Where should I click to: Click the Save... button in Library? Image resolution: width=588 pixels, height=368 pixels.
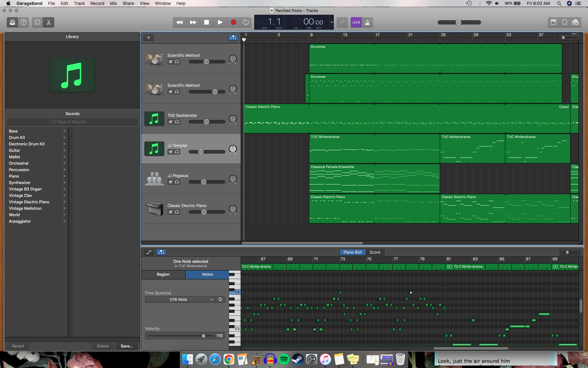(126, 346)
